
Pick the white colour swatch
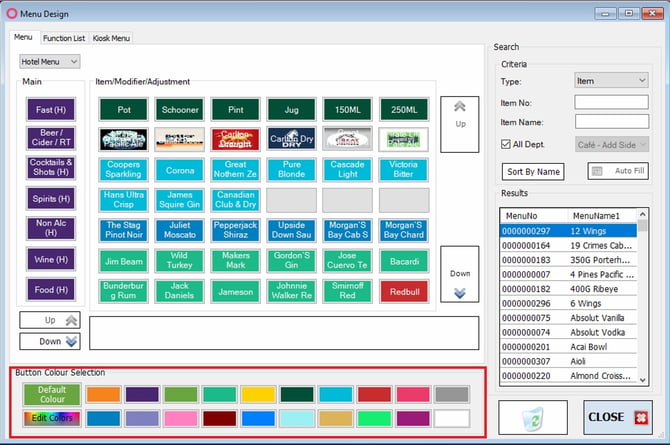point(452,418)
